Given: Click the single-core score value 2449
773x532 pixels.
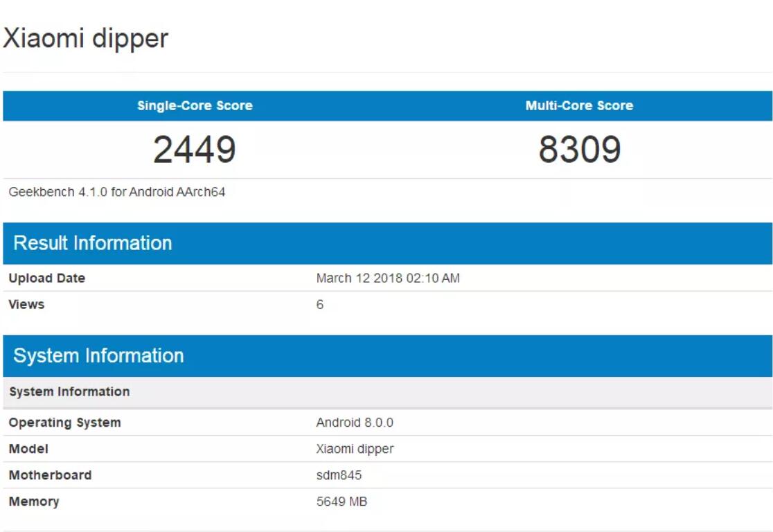Looking at the screenshot, I should [x=195, y=150].
